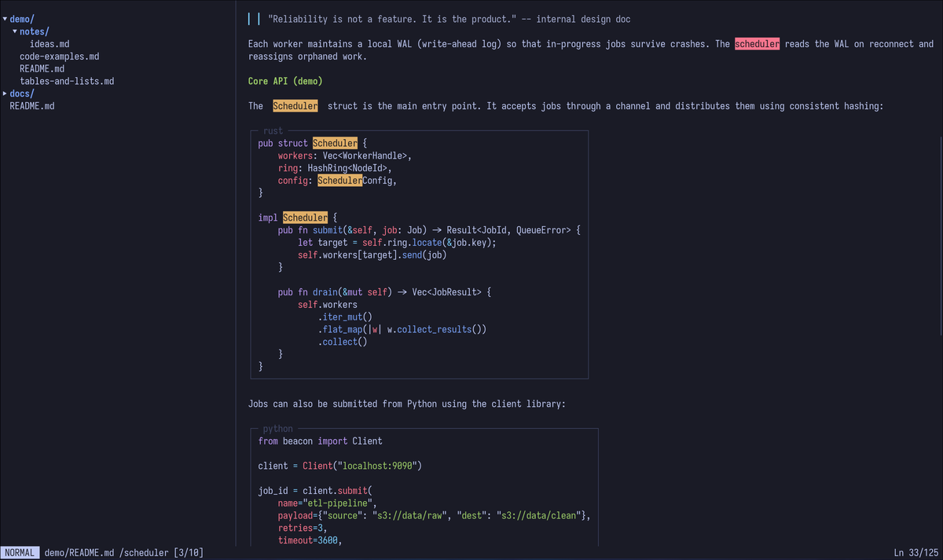Select the Core API (demo) heading
This screenshot has width=943, height=560.
click(x=284, y=81)
